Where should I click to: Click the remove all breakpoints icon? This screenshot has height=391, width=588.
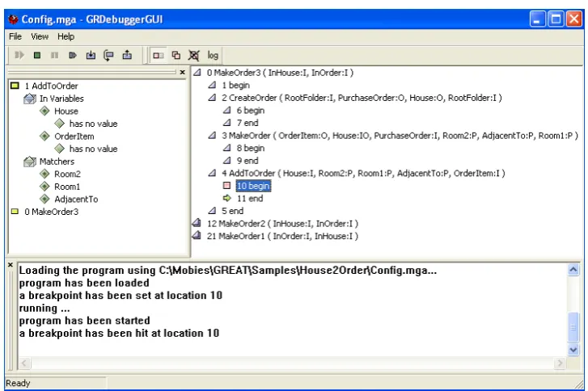194,56
